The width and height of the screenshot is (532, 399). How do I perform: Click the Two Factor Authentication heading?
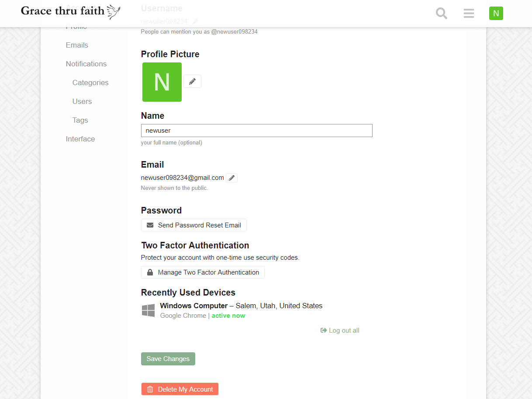[x=195, y=245]
